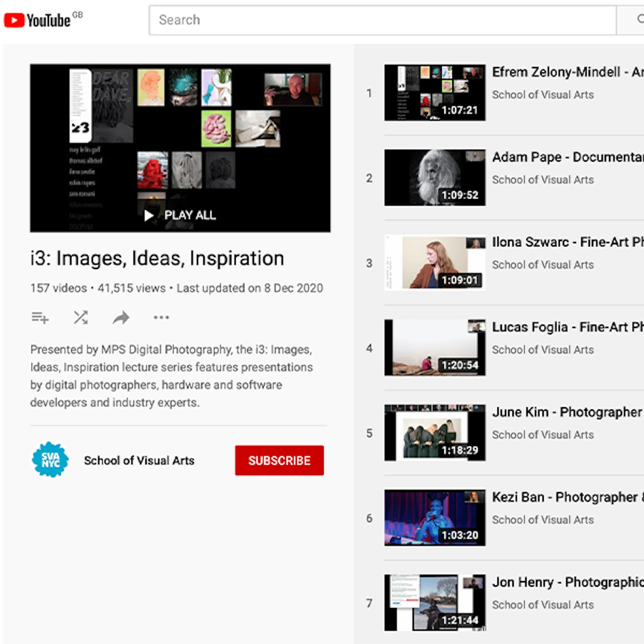Viewport: 644px width, 644px height.
Task: Click the red SUBSCRIBE button
Action: 279,460
